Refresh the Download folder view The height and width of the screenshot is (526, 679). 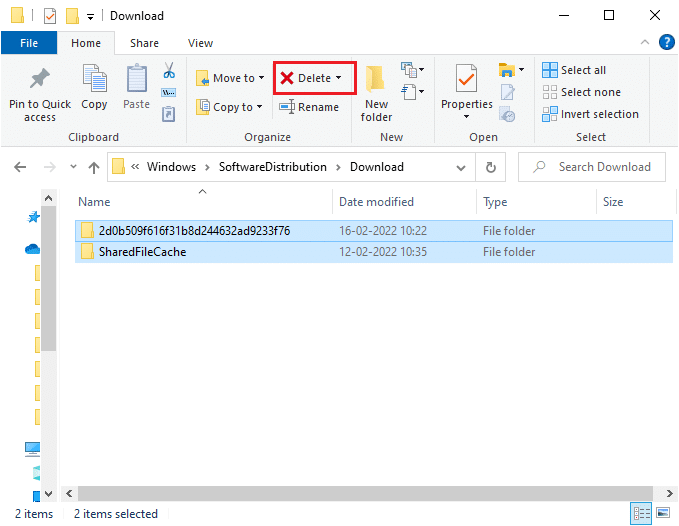tap(491, 167)
